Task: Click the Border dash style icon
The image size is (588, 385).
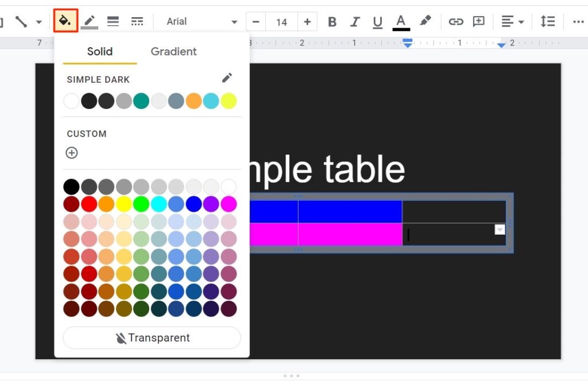Action: tap(137, 21)
